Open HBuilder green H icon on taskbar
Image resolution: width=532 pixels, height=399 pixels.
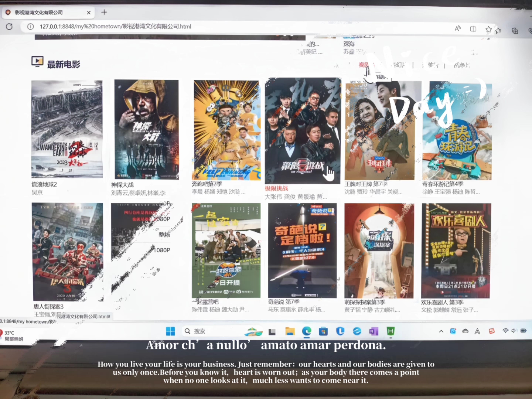pos(391,331)
